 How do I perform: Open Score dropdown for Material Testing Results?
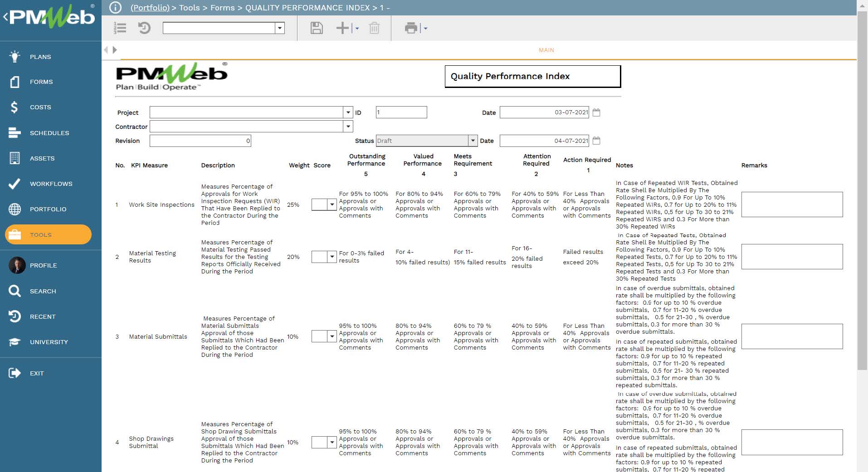tap(332, 257)
